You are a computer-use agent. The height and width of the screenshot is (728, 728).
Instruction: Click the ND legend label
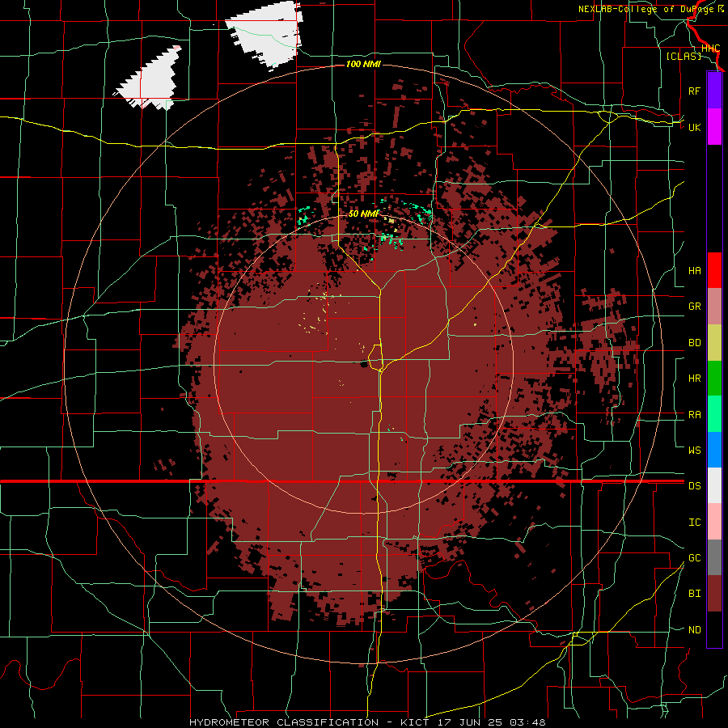[x=694, y=630]
